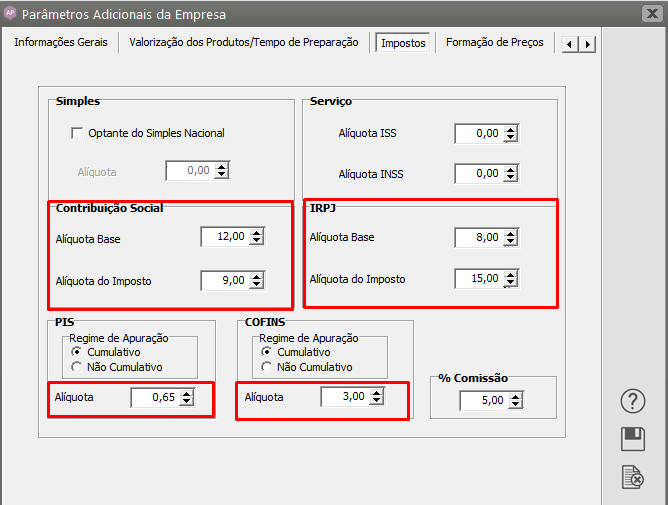Switch to Formação de Preços tab
Viewport: 668px width, 505px height.
point(494,43)
